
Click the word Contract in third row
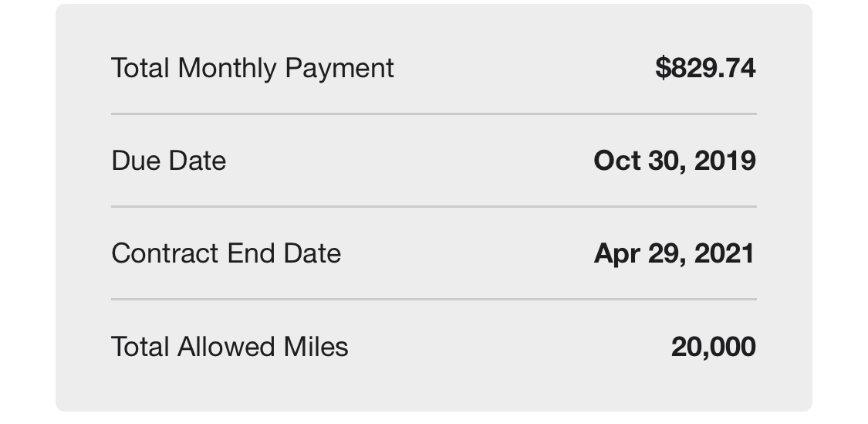click(x=165, y=253)
